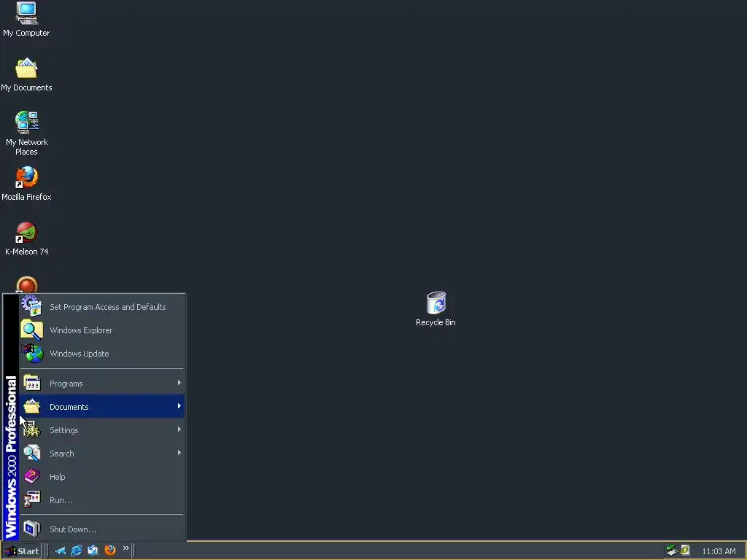Click the Settings control panel icon
This screenshot has width=747, height=560.
[32, 429]
